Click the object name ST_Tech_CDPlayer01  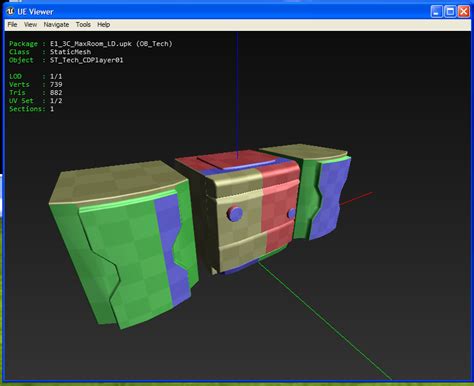pyautogui.click(x=87, y=60)
